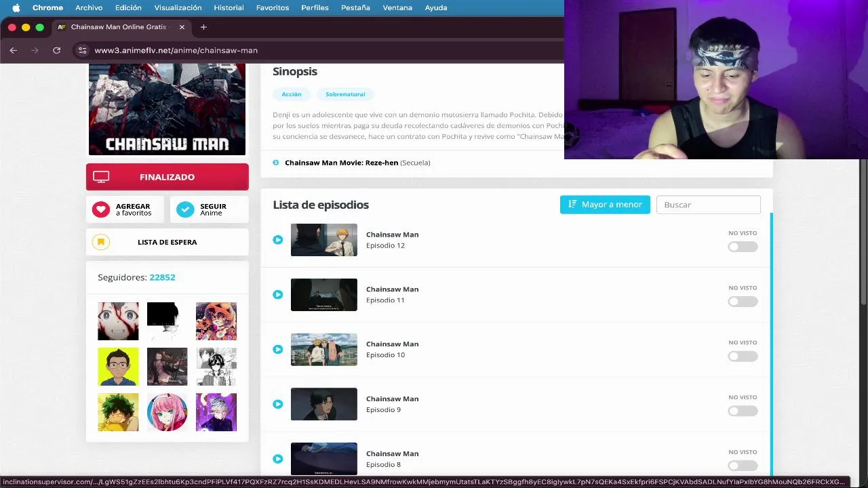868x488 pixels.
Task: Click the bookmark icon in Lista de espera
Action: tap(101, 242)
